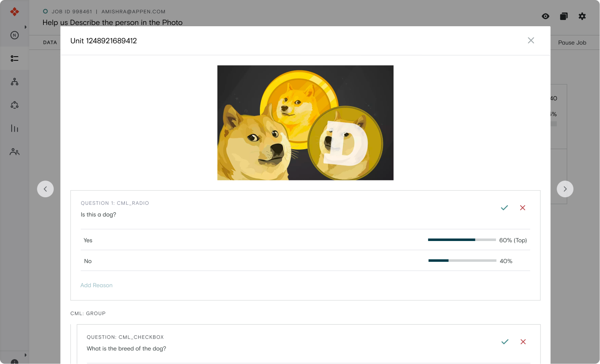Screen dimensions: 600x364
Task: Open the contributors people sidebar icon
Action: tap(14, 152)
